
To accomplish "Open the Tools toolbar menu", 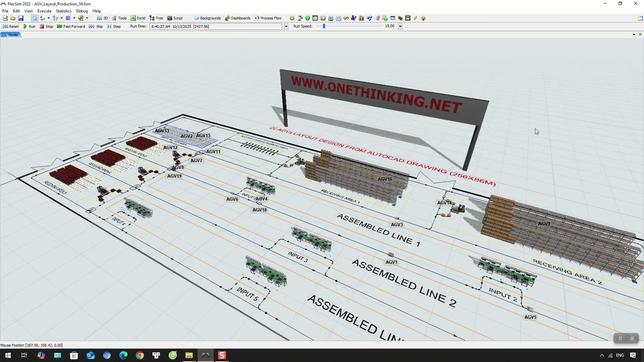I will [x=119, y=18].
